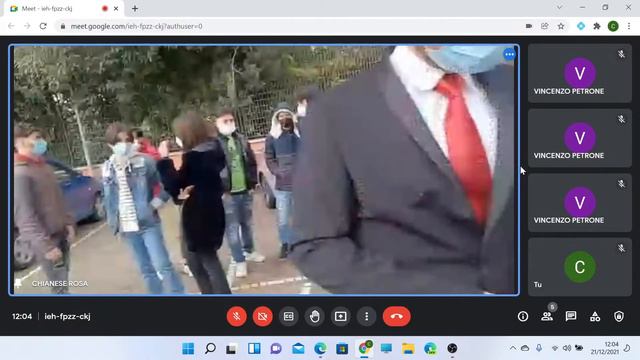Click the browser address bar URL
The width and height of the screenshot is (640, 360).
[136, 26]
